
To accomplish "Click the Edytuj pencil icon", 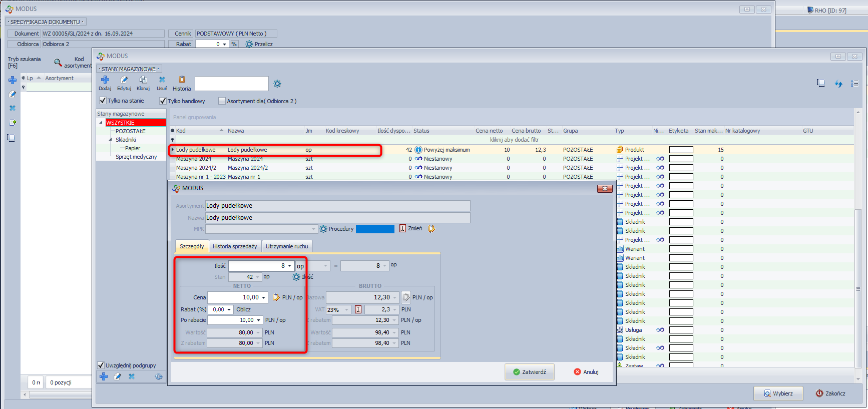I will point(124,80).
